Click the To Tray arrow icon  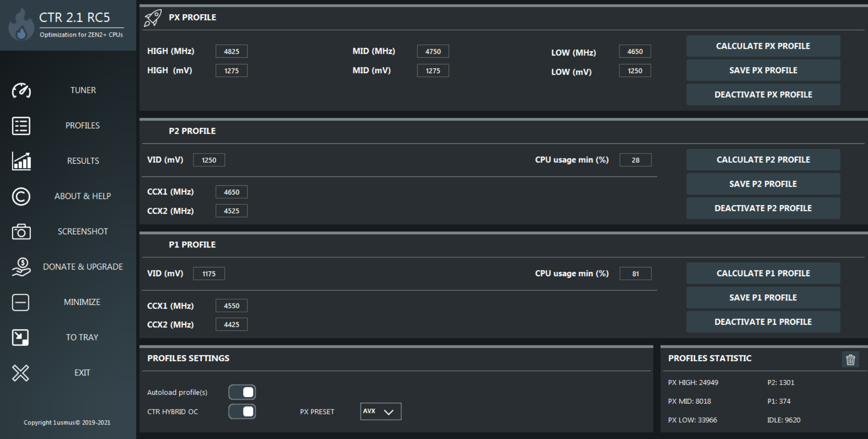(x=20, y=338)
